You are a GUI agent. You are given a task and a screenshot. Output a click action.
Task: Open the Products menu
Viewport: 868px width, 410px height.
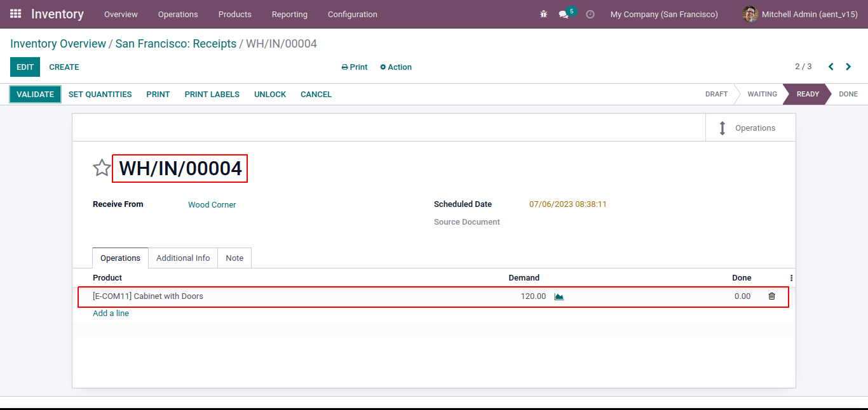[235, 14]
